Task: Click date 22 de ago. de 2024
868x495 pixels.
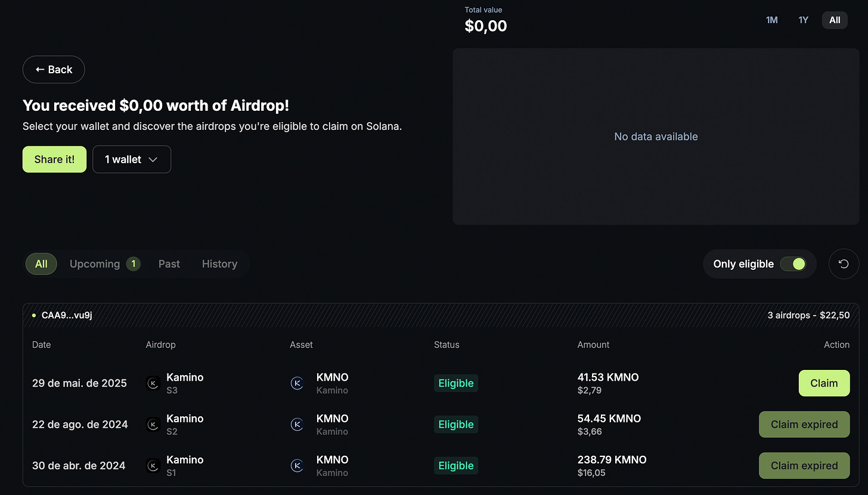Action: (x=80, y=424)
